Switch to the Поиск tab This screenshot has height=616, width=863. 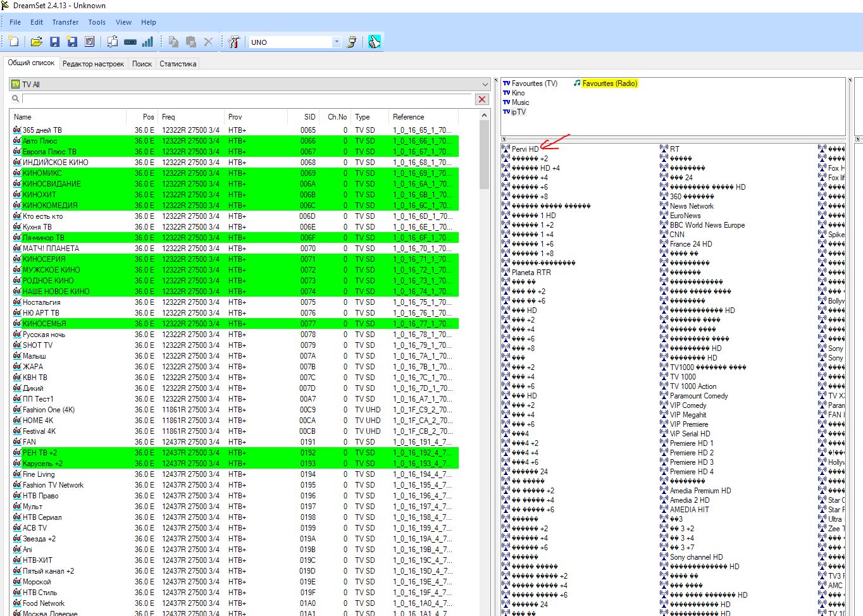coord(142,64)
